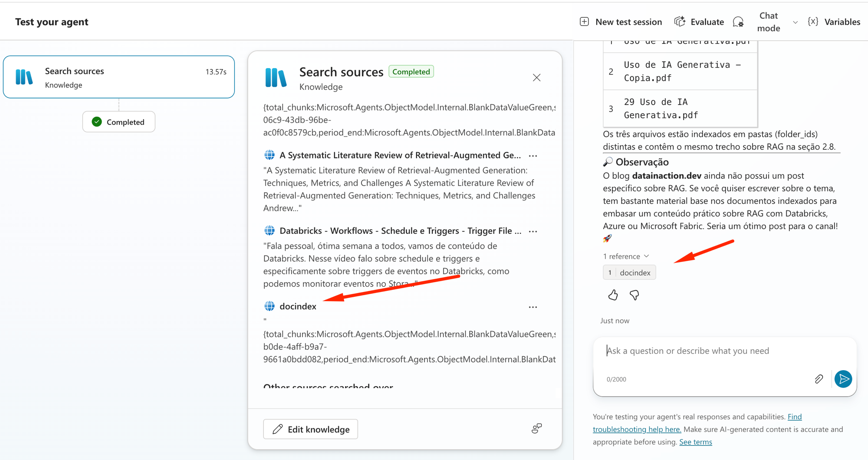Click the Evaluate sparkle icon
This screenshot has width=868, height=460.
(x=680, y=22)
